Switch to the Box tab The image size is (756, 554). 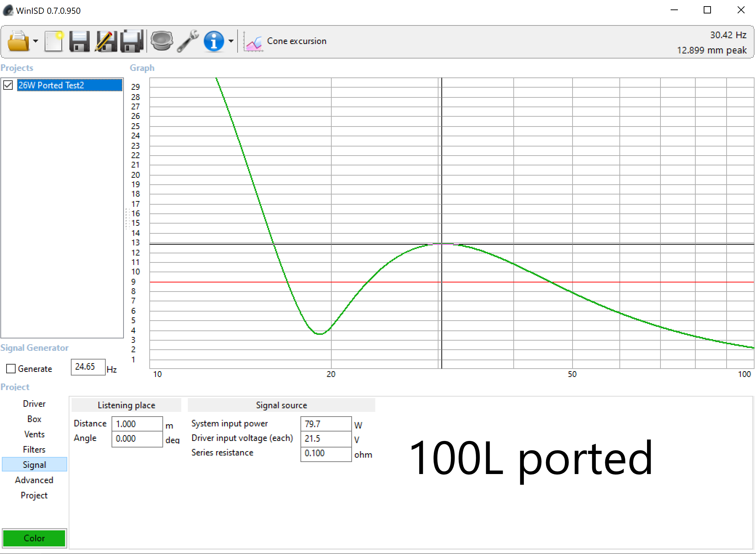coord(34,419)
